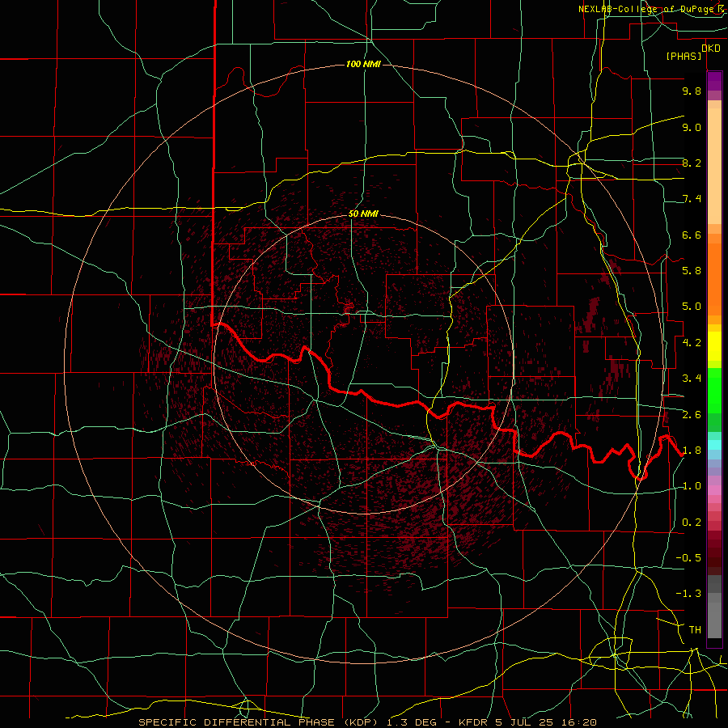Click the 50 NMI range ring label
The image size is (728, 728).
[x=363, y=214]
